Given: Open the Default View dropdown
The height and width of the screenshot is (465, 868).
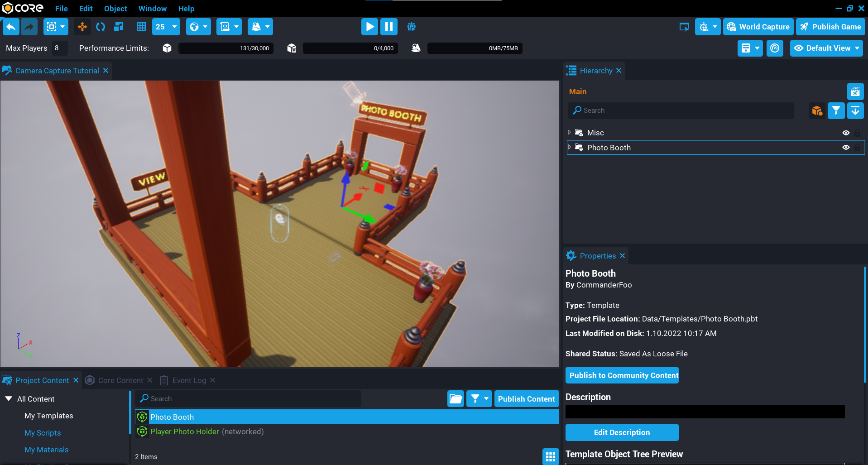Looking at the screenshot, I should coord(826,48).
